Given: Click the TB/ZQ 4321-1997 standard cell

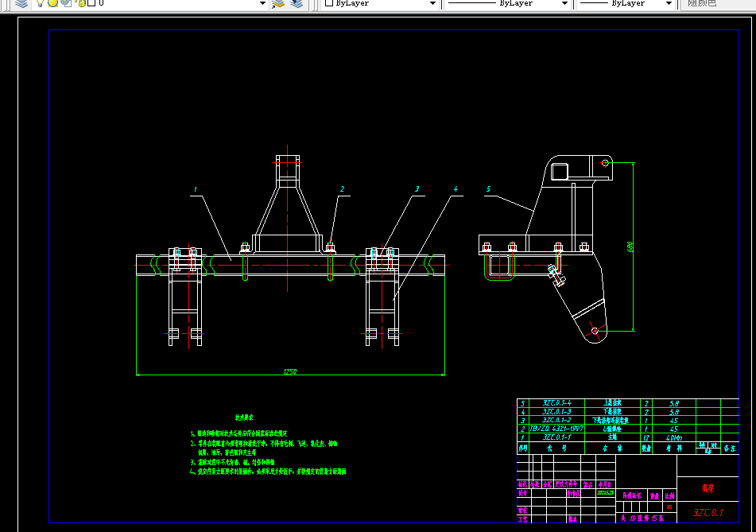Looking at the screenshot, I should coord(557,429).
